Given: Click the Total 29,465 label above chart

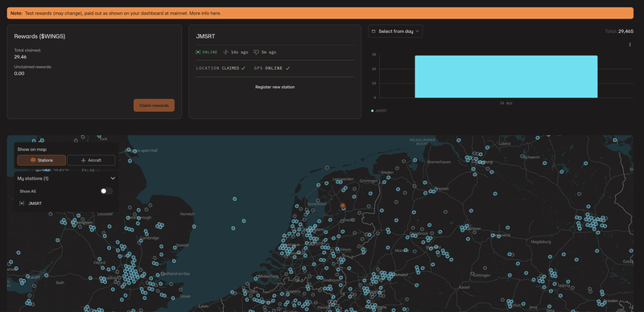Looking at the screenshot, I should click(619, 31).
